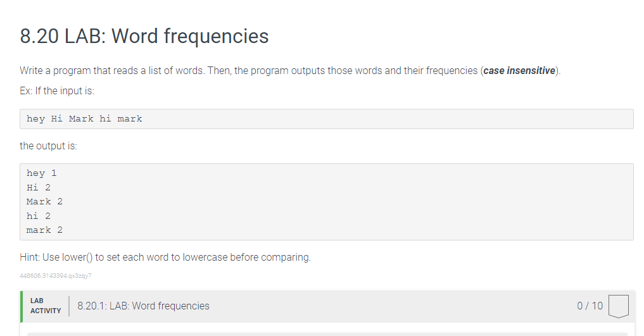The image size is (644, 336).
Task: Click the 8.20.1: LAB: Word frequencies title
Action: tap(143, 306)
